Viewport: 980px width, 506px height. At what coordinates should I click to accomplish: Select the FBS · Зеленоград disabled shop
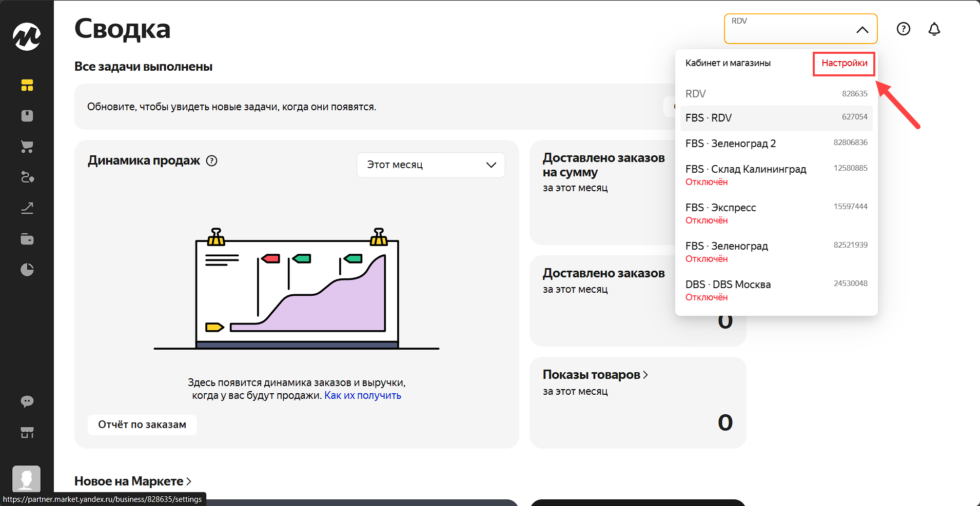coord(776,252)
